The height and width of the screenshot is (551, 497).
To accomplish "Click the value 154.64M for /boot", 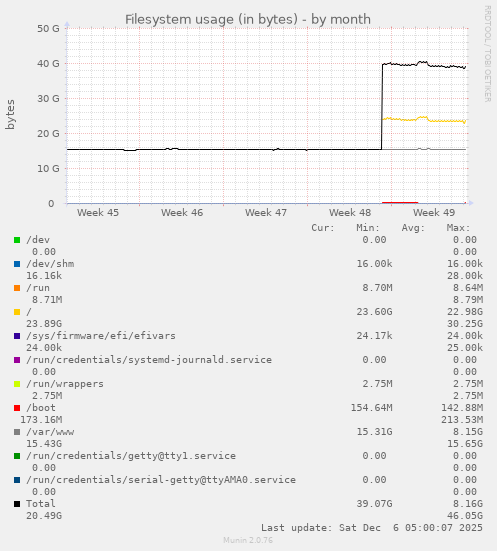I will pyautogui.click(x=372, y=408).
